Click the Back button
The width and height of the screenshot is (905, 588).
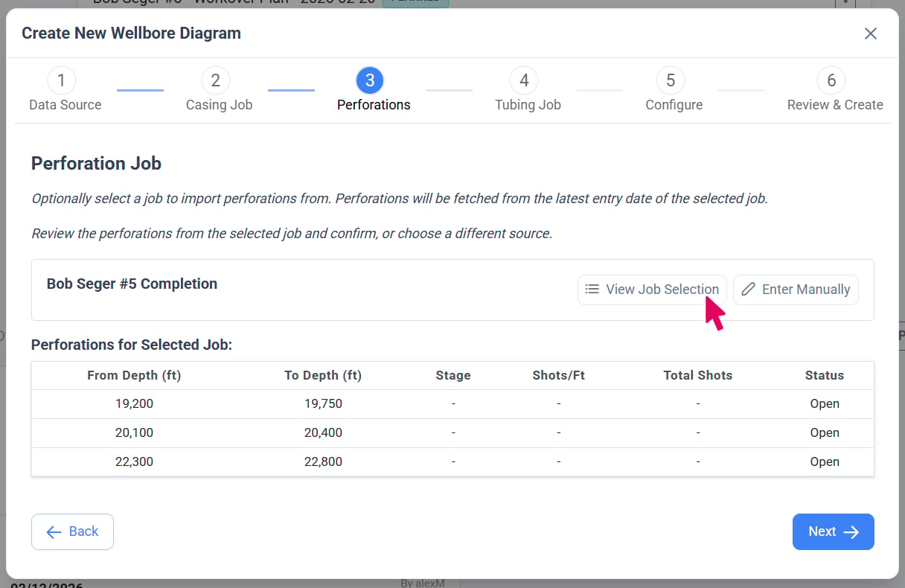tap(72, 531)
